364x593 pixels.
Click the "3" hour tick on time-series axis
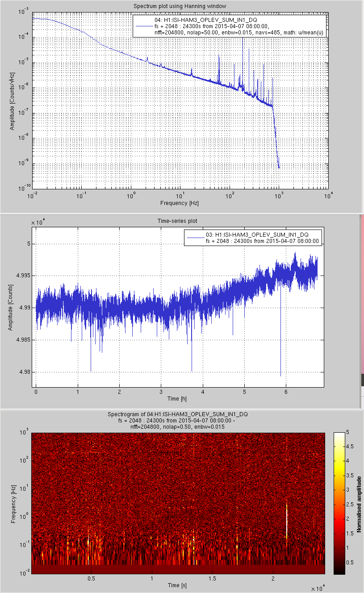161,392
